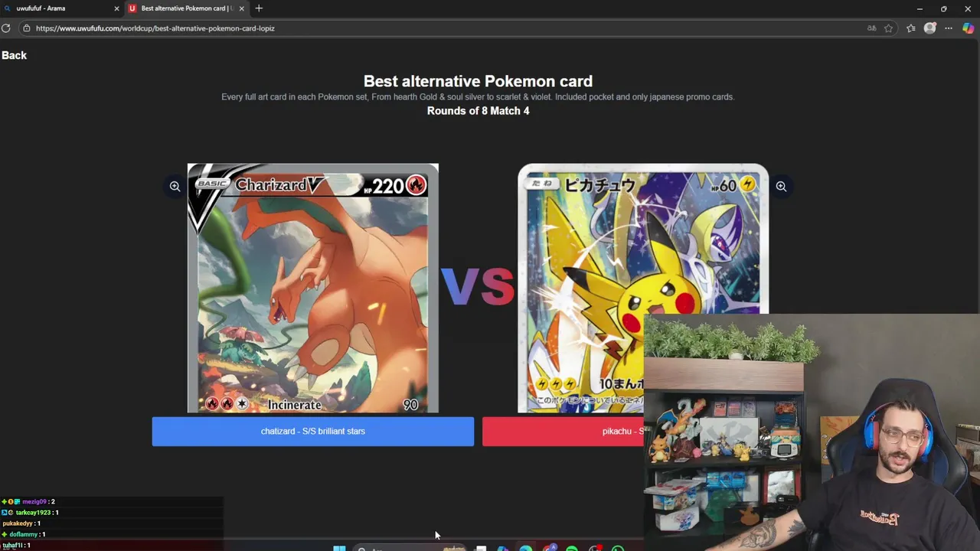This screenshot has height=551, width=980.
Task: Launch the Copilot sidebar
Action: coord(969,28)
